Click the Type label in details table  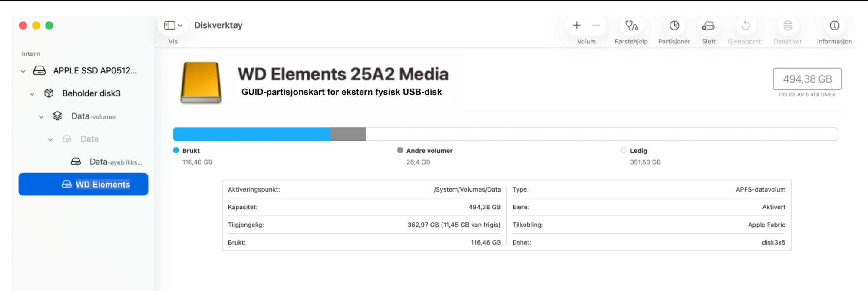pyautogui.click(x=521, y=190)
